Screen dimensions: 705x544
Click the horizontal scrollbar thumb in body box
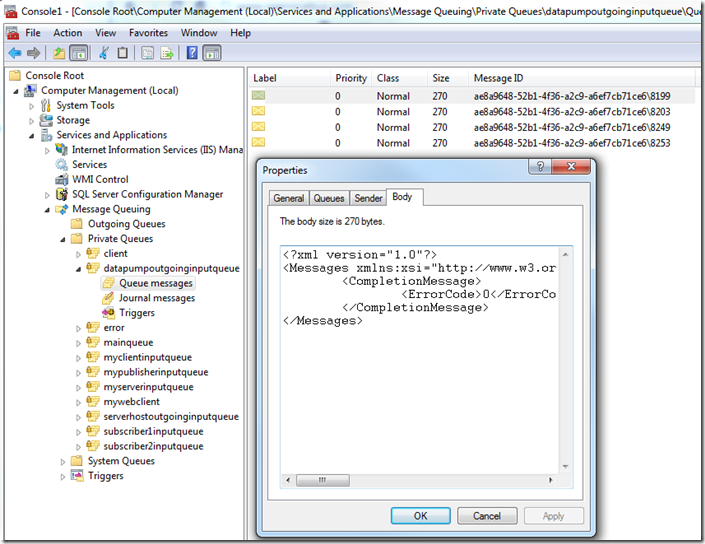323,480
